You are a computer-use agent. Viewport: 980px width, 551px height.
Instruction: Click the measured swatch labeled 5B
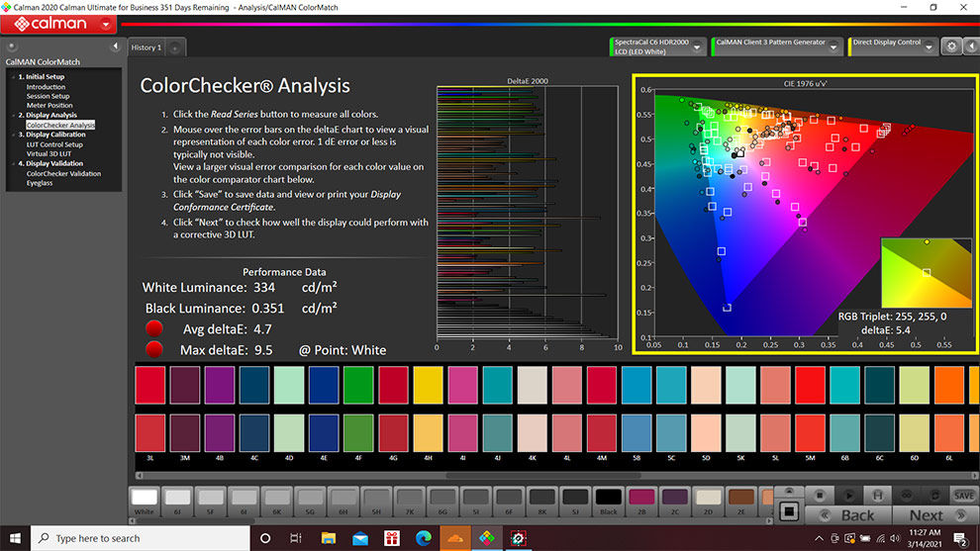(637, 433)
